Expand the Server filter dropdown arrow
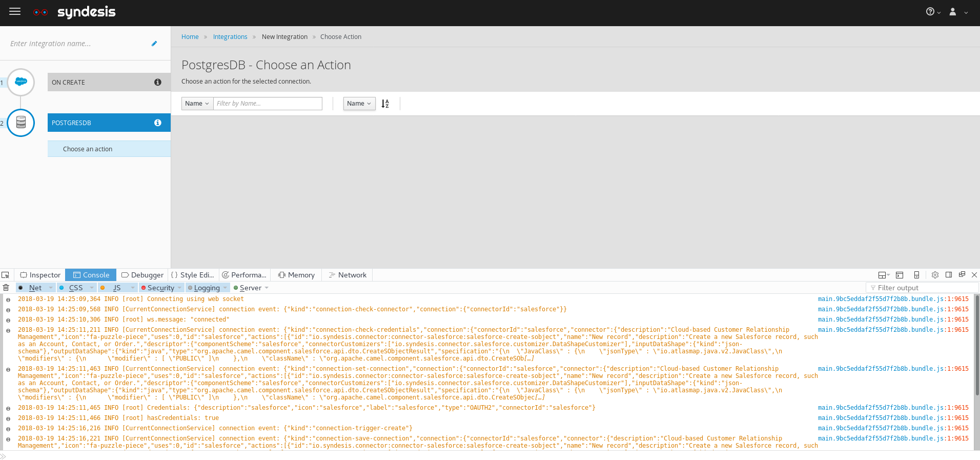980x460 pixels. click(x=267, y=288)
